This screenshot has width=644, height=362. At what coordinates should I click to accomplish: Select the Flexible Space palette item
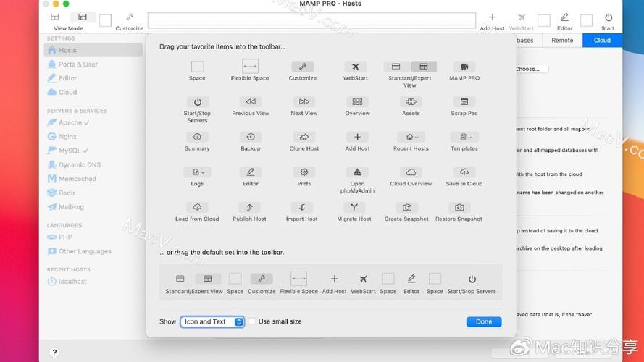pyautogui.click(x=250, y=67)
